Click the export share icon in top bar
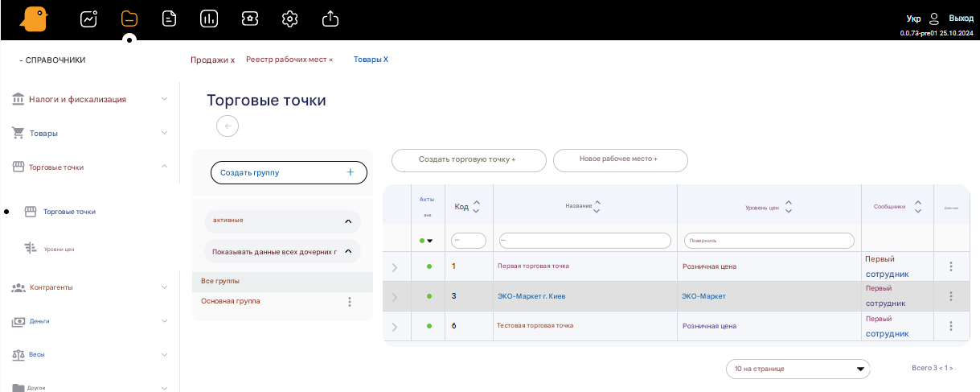This screenshot has height=392, width=980. tap(330, 19)
